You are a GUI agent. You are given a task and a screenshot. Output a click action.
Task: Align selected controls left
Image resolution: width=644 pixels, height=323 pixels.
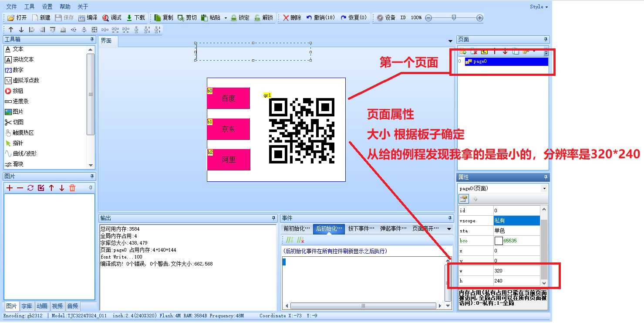(x=31, y=30)
